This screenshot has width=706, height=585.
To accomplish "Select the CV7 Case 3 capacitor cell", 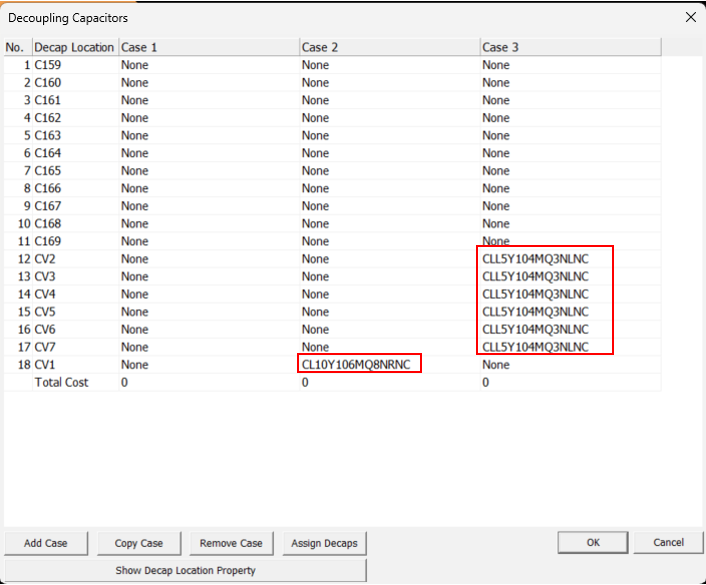I will 535,347.
